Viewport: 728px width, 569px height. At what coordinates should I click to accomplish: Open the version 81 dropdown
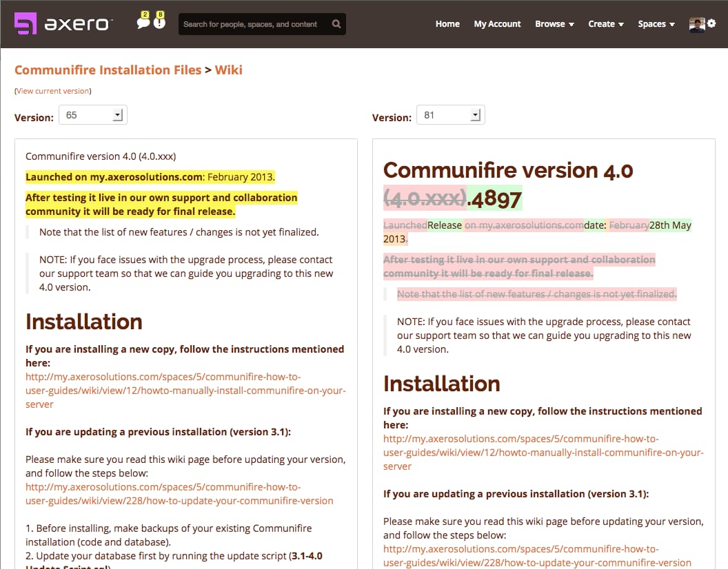[x=451, y=115]
